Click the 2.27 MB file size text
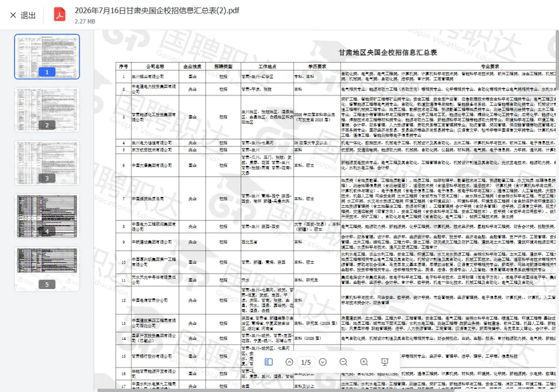The image size is (559, 392). pos(85,21)
